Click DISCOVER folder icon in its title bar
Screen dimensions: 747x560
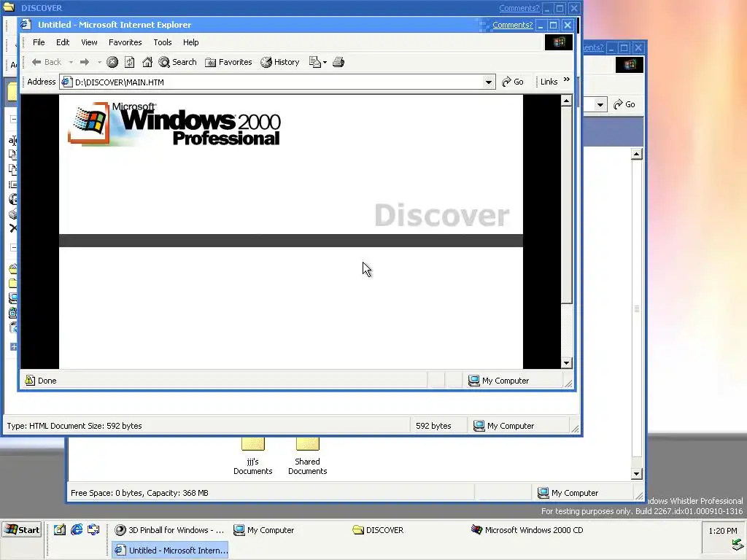[9, 7]
